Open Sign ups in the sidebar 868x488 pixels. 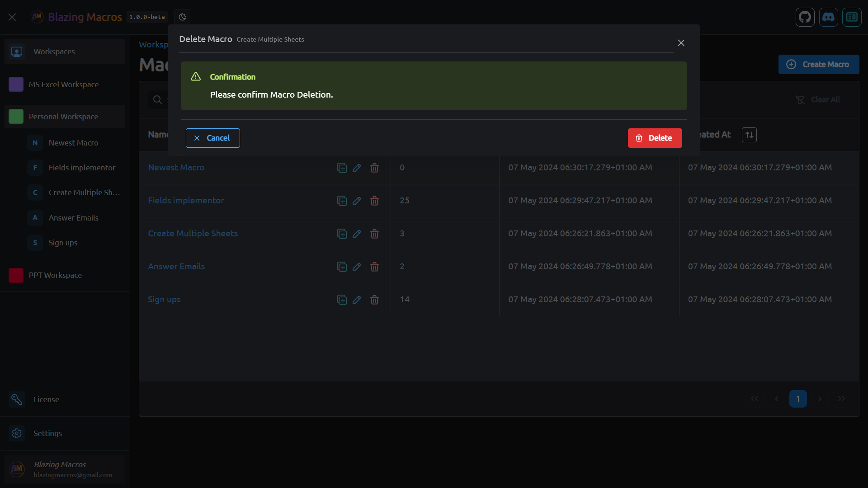pos(74,243)
